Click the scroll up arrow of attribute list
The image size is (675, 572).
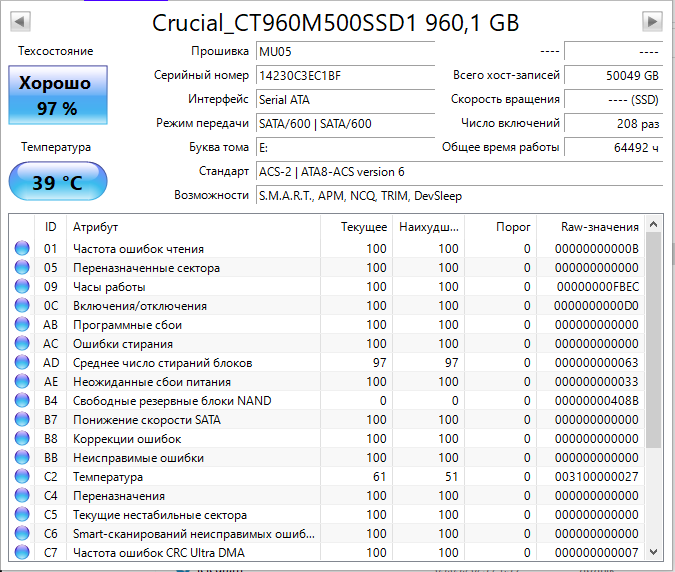click(653, 224)
